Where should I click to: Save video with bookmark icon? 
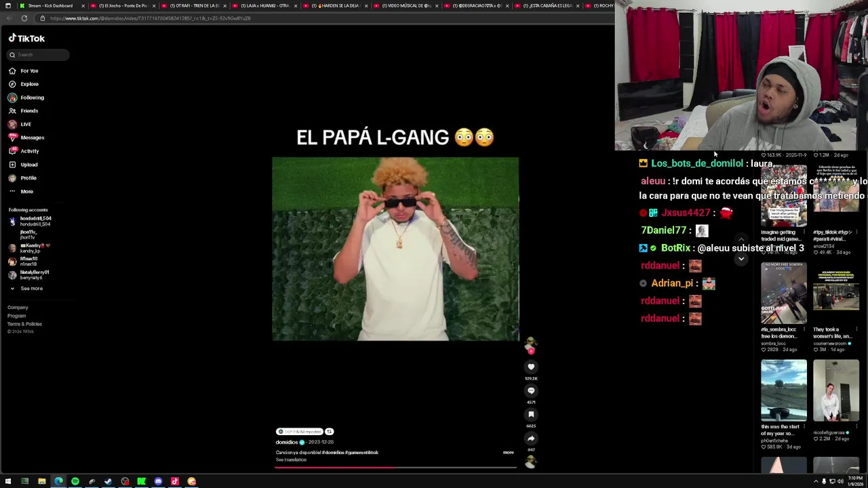pos(531,414)
